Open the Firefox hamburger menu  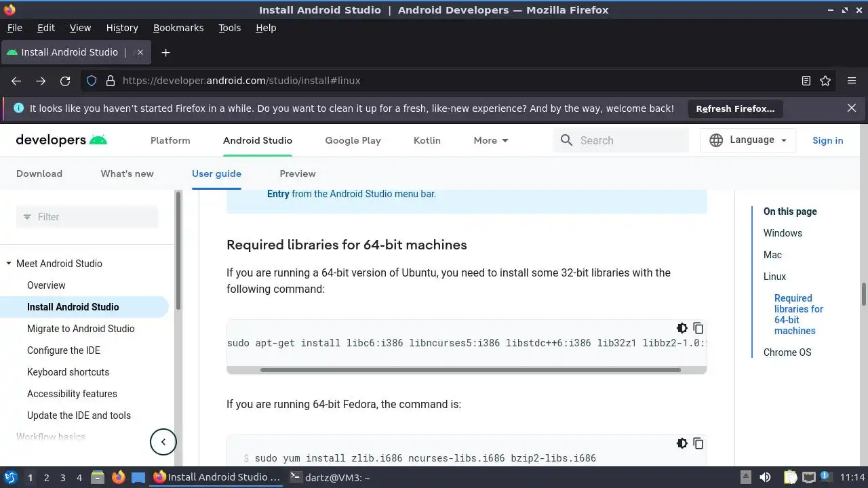(852, 81)
